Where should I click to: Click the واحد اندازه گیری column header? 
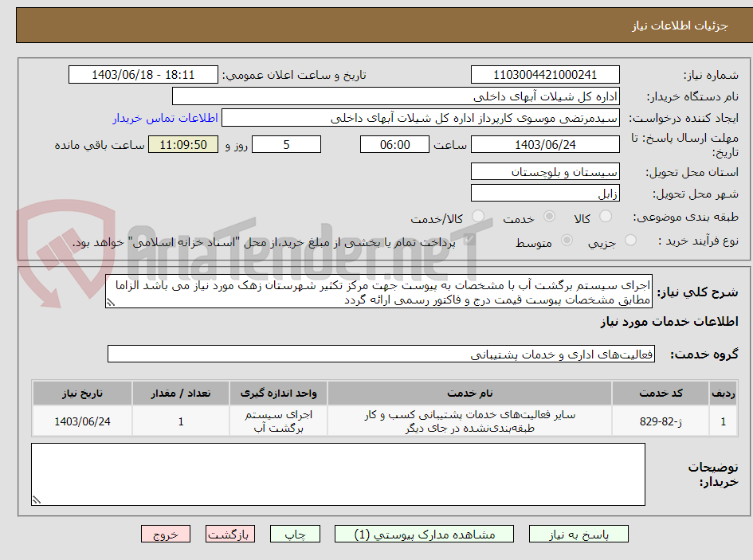pyautogui.click(x=279, y=394)
